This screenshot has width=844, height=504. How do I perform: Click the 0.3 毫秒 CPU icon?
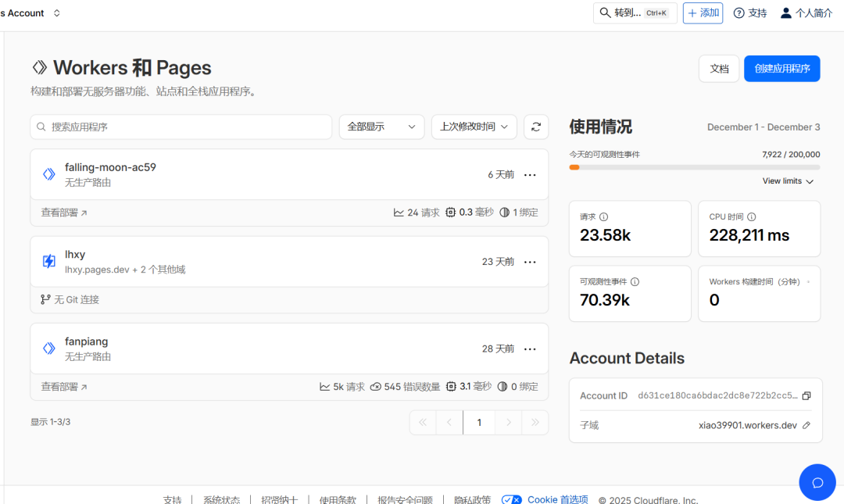click(x=451, y=213)
